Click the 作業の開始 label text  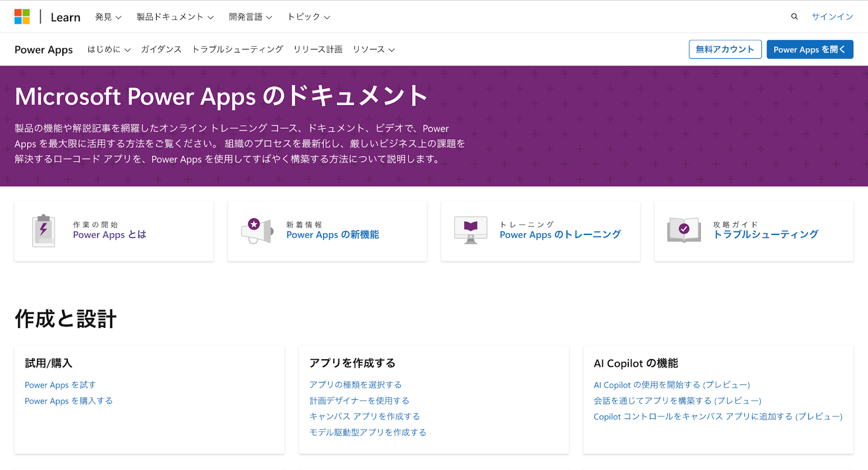click(95, 225)
